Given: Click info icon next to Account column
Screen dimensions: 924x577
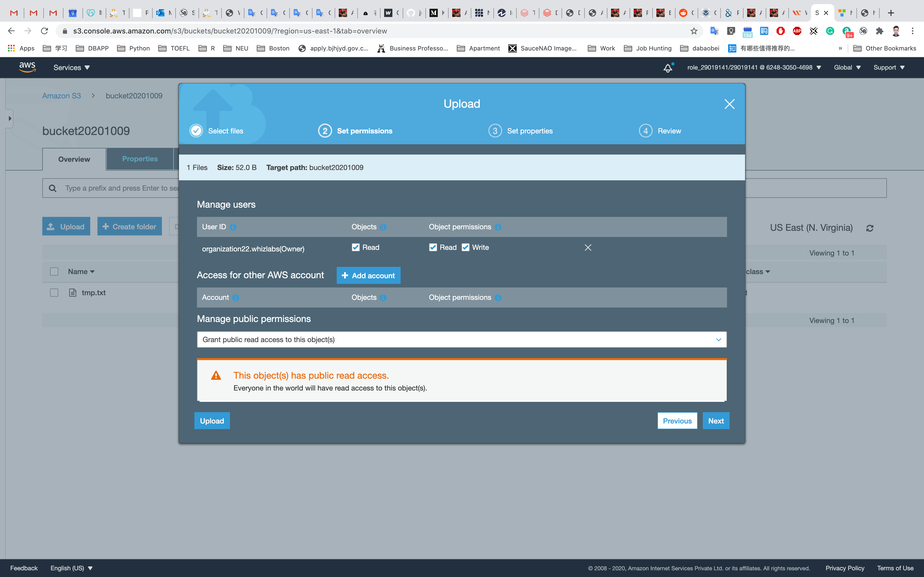Looking at the screenshot, I should point(236,298).
